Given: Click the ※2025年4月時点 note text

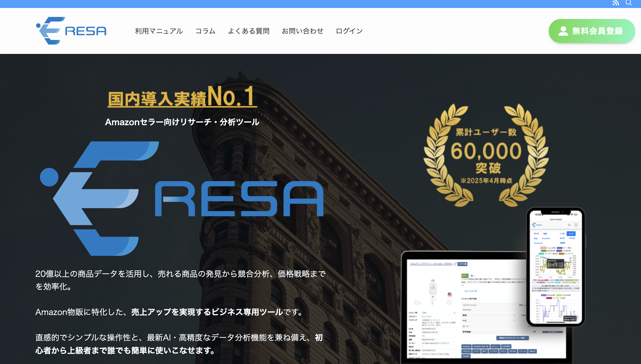Looking at the screenshot, I should (x=486, y=181).
